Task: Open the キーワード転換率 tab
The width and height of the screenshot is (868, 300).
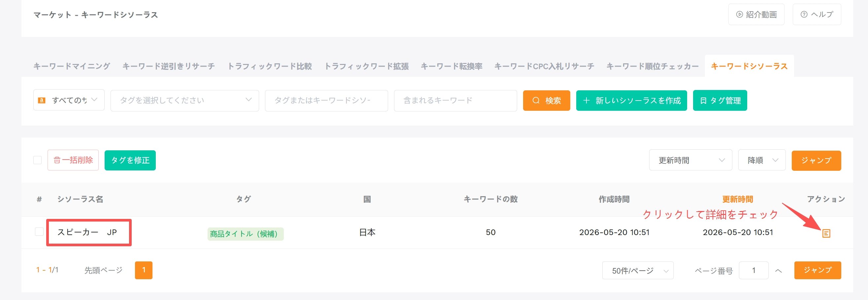Action: (451, 66)
